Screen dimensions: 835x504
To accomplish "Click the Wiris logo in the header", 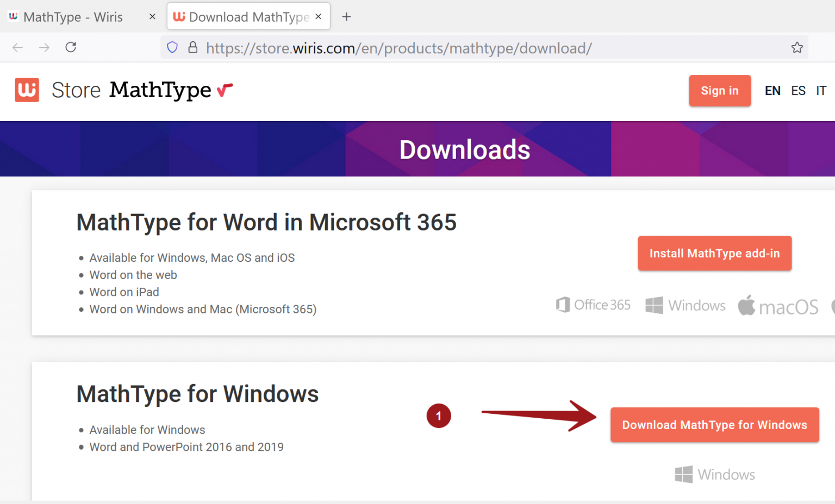I will pyautogui.click(x=26, y=90).
